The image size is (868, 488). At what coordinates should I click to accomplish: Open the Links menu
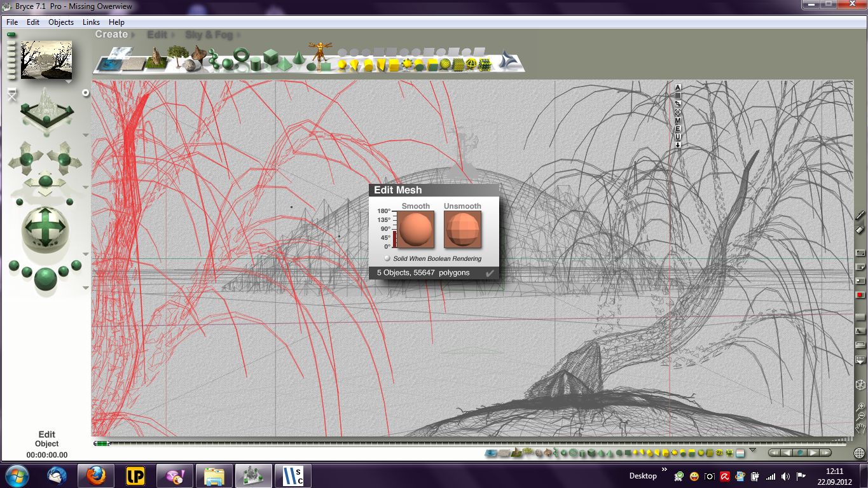point(92,22)
